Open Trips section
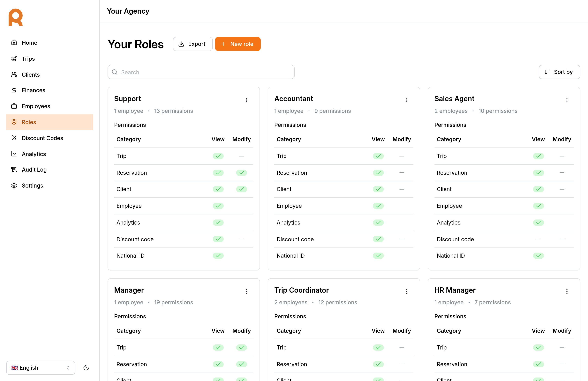The height and width of the screenshot is (381, 588). tap(50, 59)
